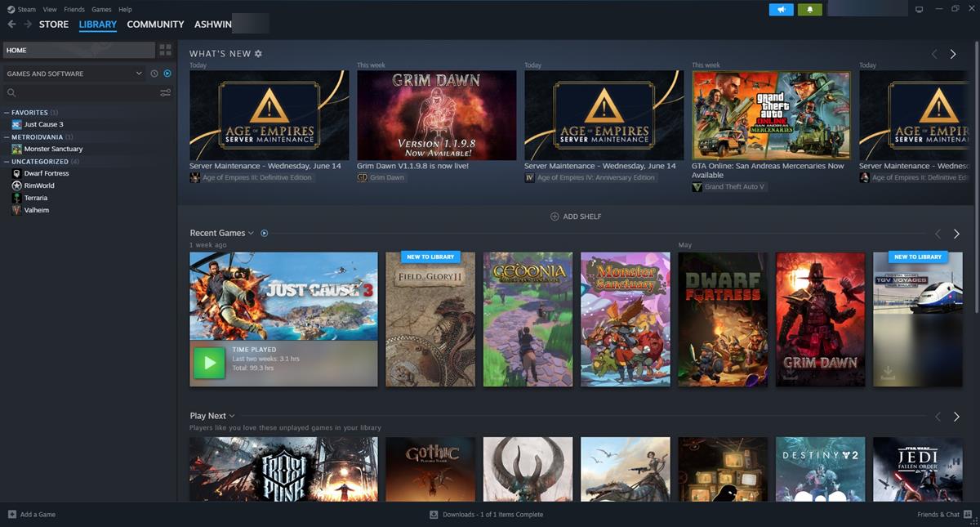980x527 pixels.
Task: Open Gedonia game cover
Action: pyautogui.click(x=528, y=319)
